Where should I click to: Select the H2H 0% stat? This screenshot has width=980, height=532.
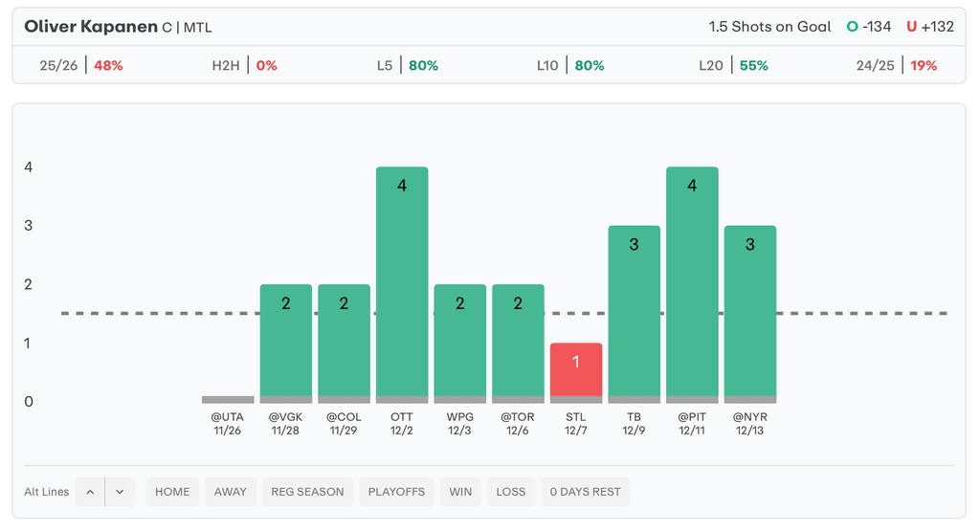244,66
